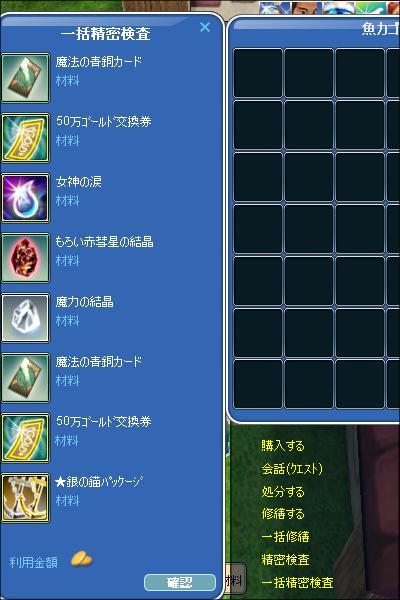Click the 女神の涙 item name text

click(x=79, y=182)
